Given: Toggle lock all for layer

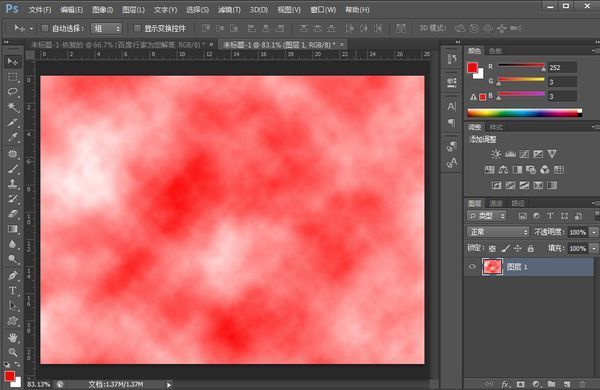Looking at the screenshot, I should coord(530,248).
